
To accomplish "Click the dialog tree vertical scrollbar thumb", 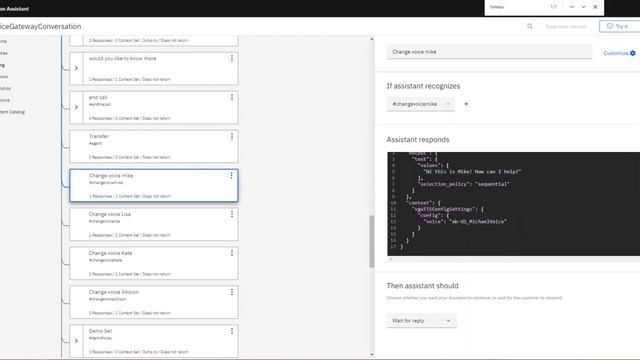I will click(371, 241).
